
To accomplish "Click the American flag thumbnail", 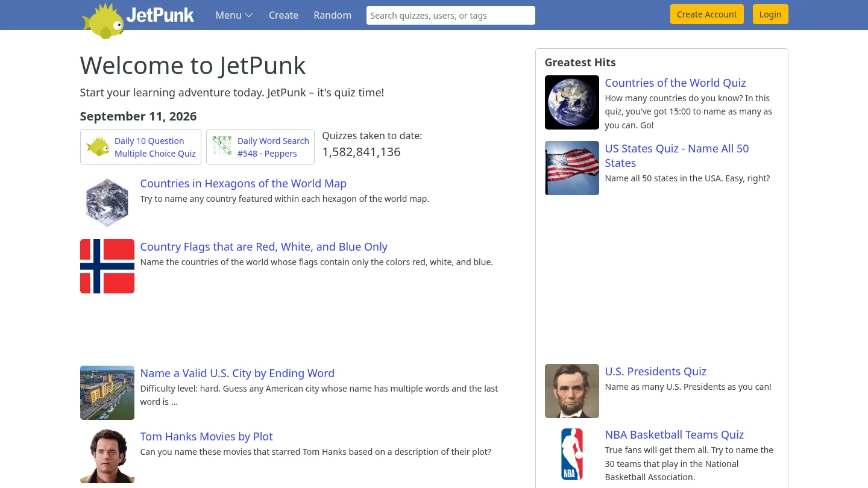I will point(572,168).
